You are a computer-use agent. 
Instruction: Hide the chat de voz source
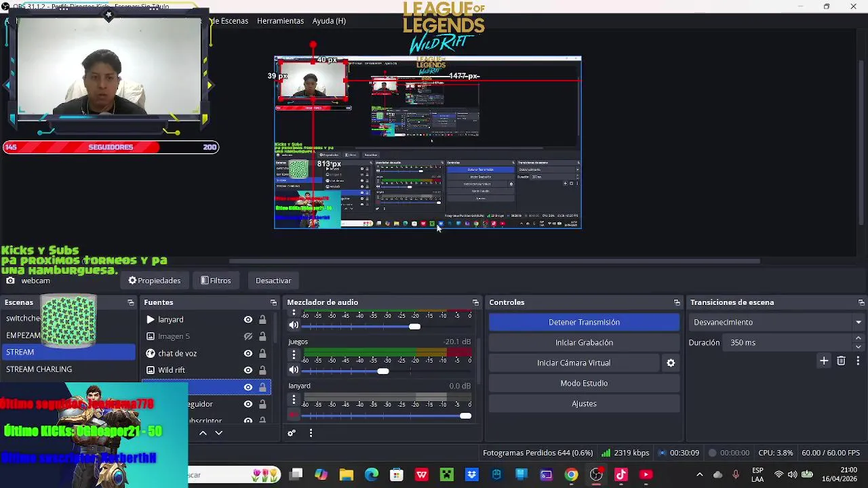tap(248, 353)
